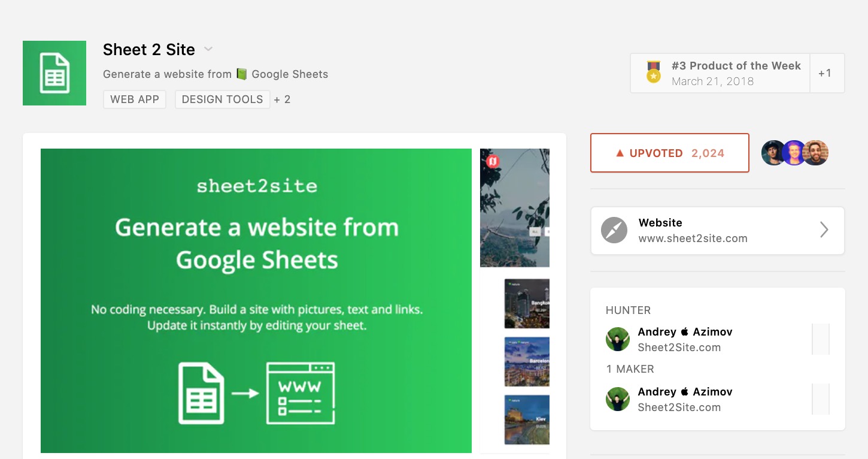Image resolution: width=868 pixels, height=459 pixels.
Task: Open the DESIGN TOOLS topic tag
Action: pos(222,99)
